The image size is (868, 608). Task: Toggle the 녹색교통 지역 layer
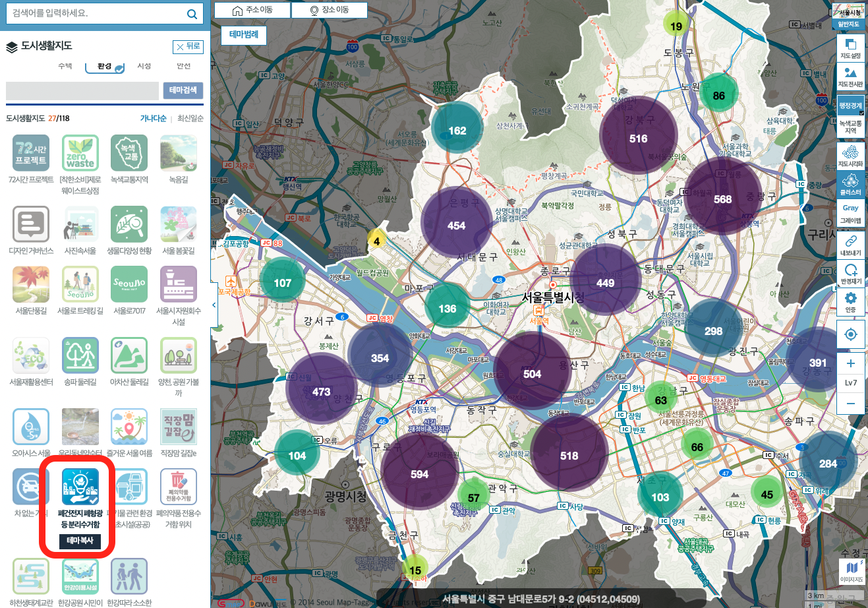[x=850, y=127]
